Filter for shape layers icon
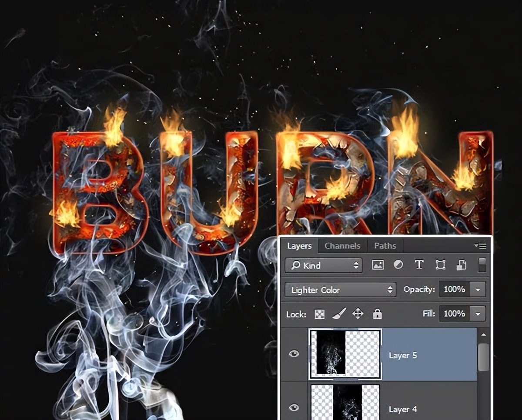 pos(440,265)
